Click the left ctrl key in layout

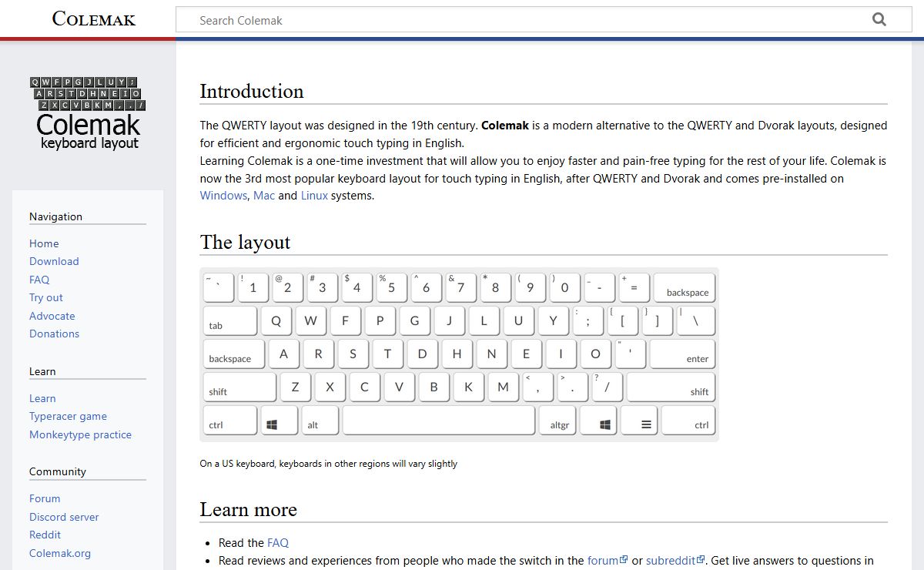pyautogui.click(x=230, y=421)
